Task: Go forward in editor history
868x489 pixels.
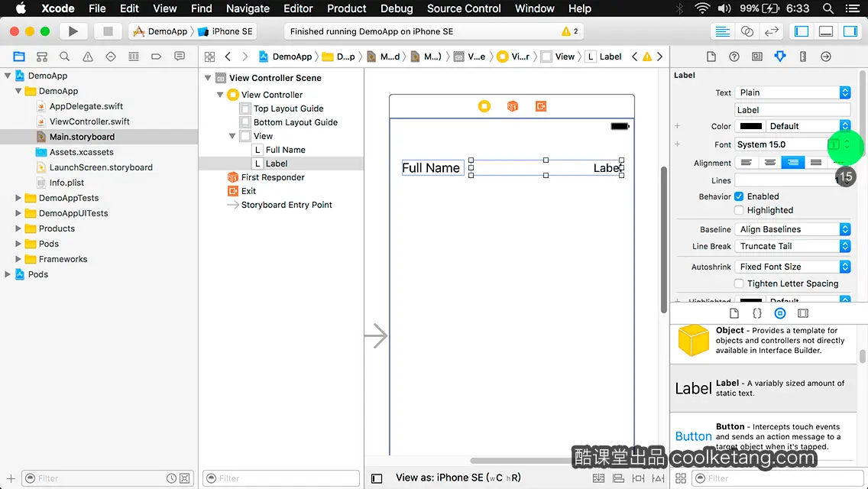Action: pyautogui.click(x=245, y=57)
